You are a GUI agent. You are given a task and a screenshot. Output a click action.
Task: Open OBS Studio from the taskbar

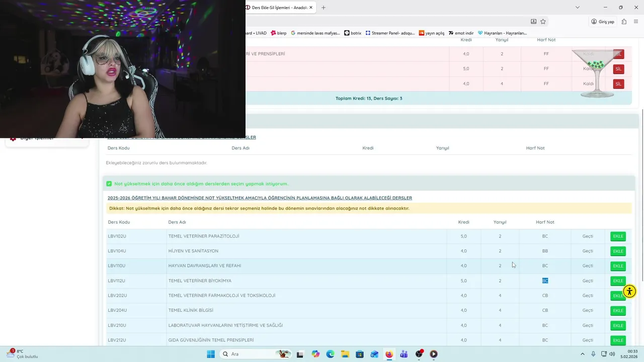[419, 354]
